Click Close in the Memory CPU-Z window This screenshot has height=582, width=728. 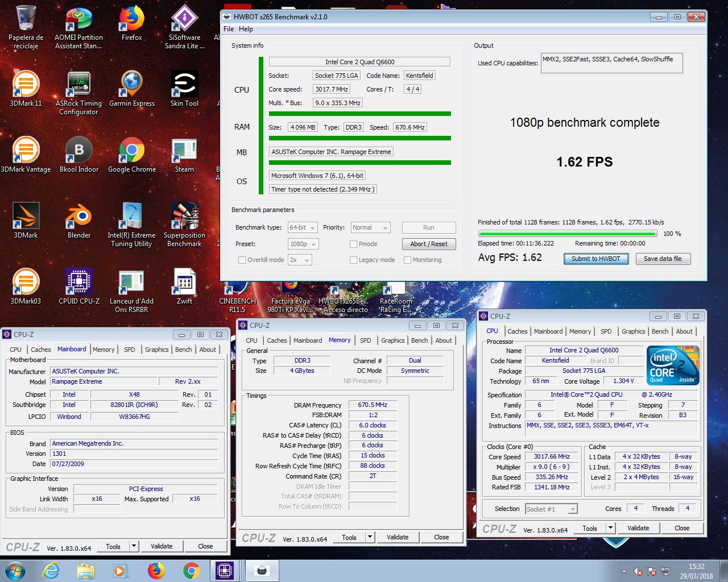(441, 537)
